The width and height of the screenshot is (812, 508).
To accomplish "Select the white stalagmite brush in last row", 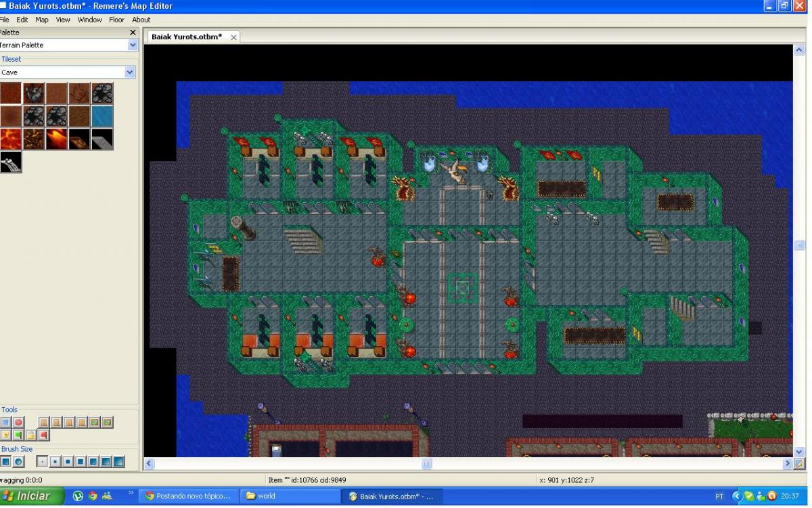I will (11, 162).
